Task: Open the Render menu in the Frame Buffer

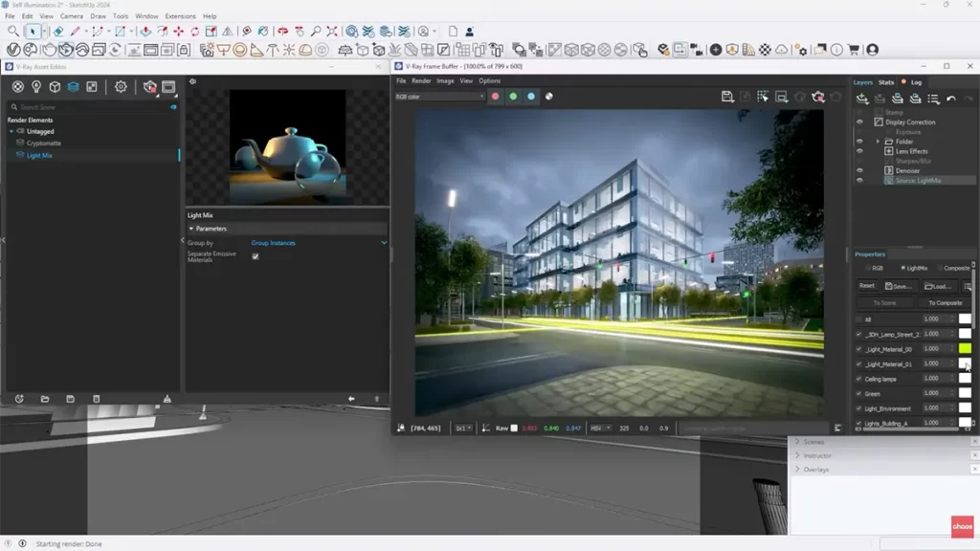Action: pos(421,80)
